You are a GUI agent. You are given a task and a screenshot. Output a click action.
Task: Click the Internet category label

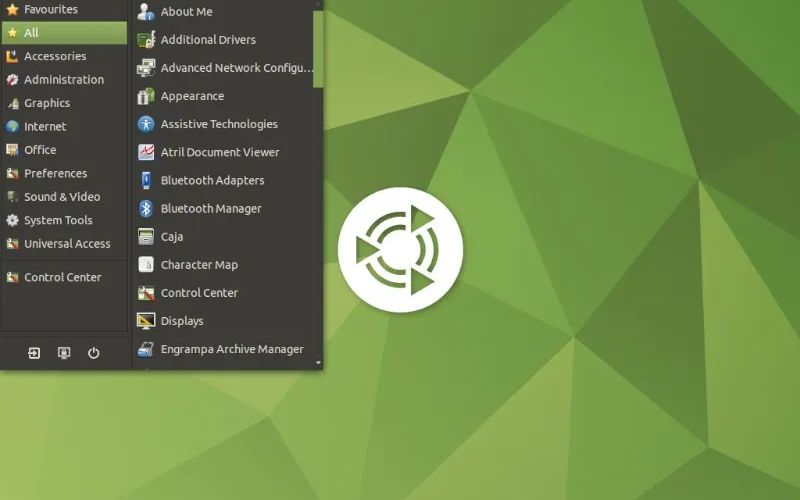45,127
